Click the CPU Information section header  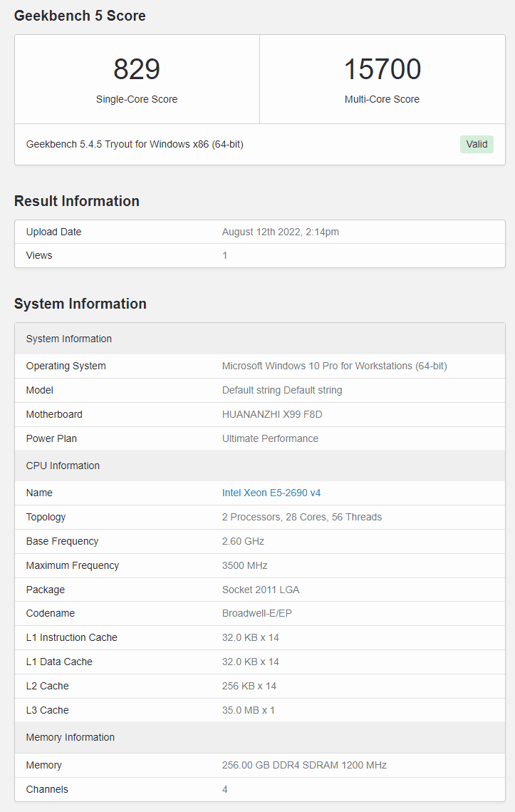tap(63, 466)
